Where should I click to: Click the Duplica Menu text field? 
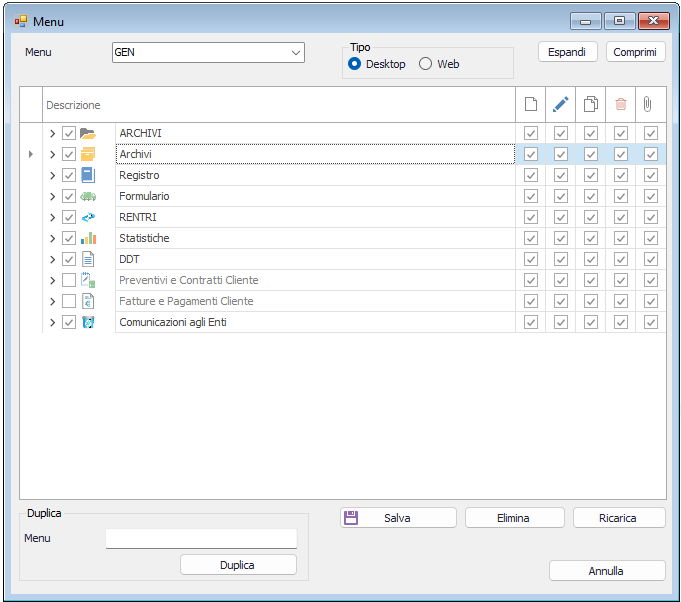(201, 539)
